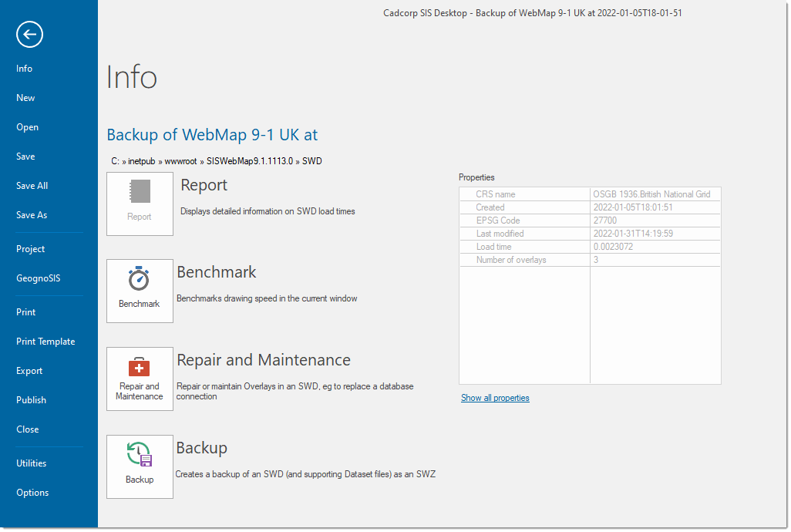Open the Project menu item
Image resolution: width=791 pixels, height=532 pixels.
30,249
